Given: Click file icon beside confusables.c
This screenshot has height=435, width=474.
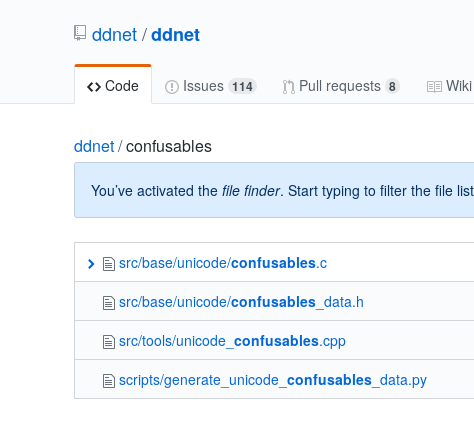Looking at the screenshot, I should (109, 264).
